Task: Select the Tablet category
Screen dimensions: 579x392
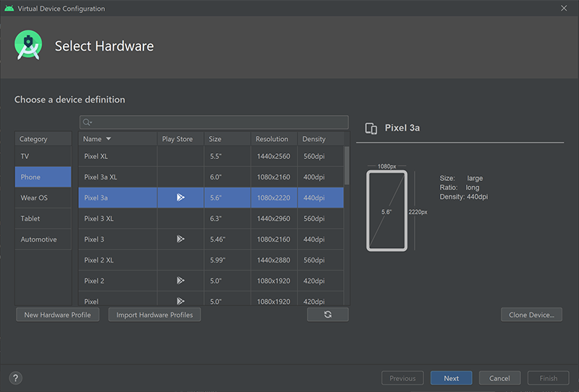Action: tap(43, 218)
